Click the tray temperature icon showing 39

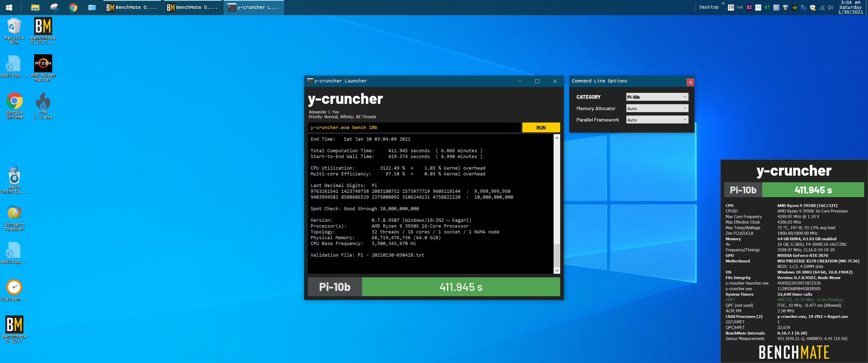pos(730,7)
